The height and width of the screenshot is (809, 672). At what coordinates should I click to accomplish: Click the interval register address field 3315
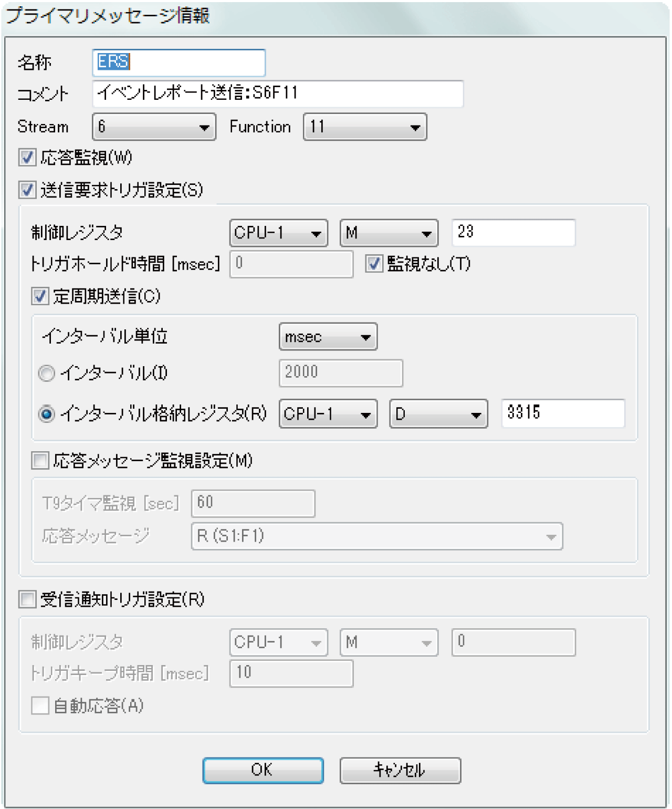[563, 413]
